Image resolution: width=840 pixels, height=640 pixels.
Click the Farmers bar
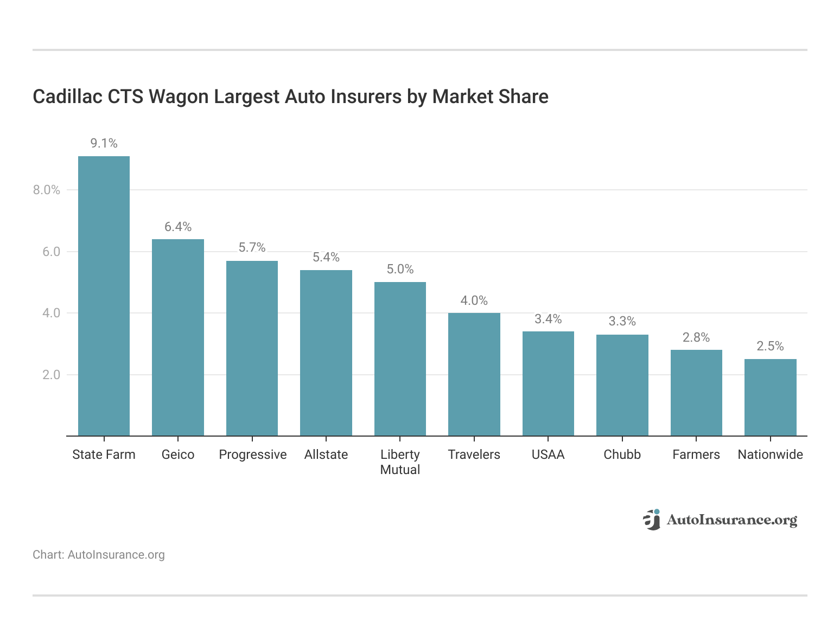(x=696, y=393)
